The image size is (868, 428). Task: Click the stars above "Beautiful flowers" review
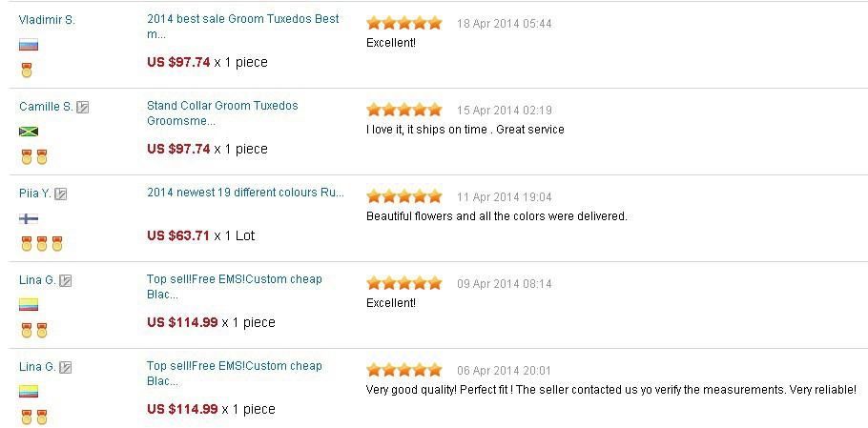(x=404, y=196)
